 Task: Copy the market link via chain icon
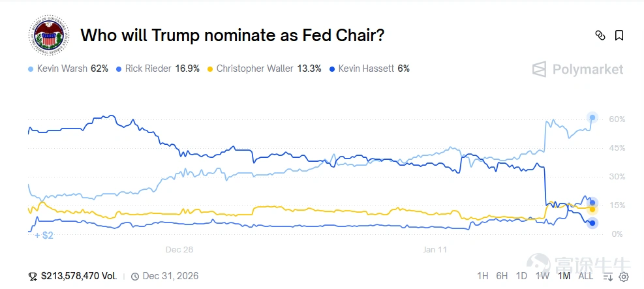click(600, 35)
